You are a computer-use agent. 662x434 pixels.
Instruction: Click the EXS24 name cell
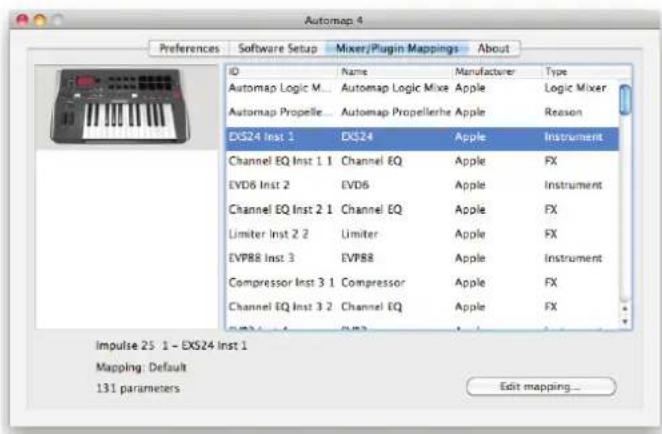[357, 137]
